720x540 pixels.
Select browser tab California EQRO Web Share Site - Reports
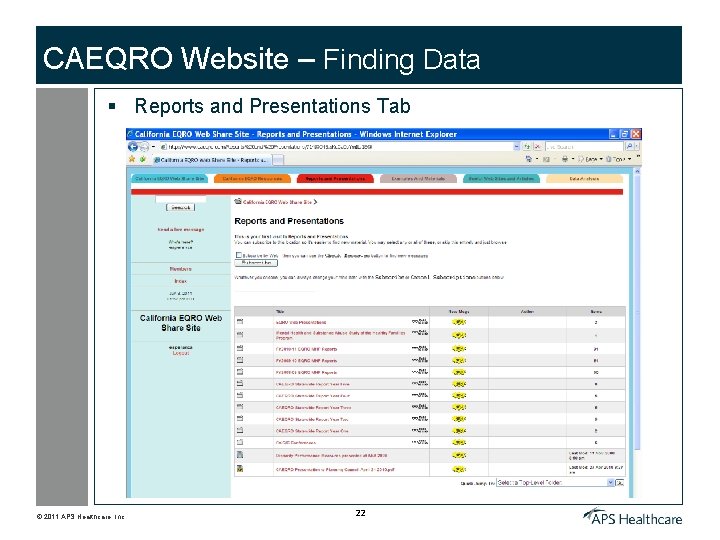(211, 160)
